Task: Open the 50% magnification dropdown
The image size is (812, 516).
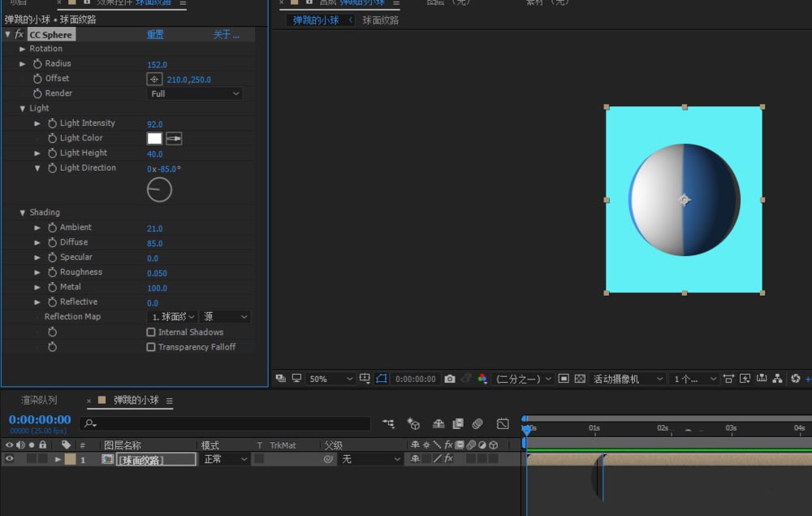Action: tap(330, 379)
